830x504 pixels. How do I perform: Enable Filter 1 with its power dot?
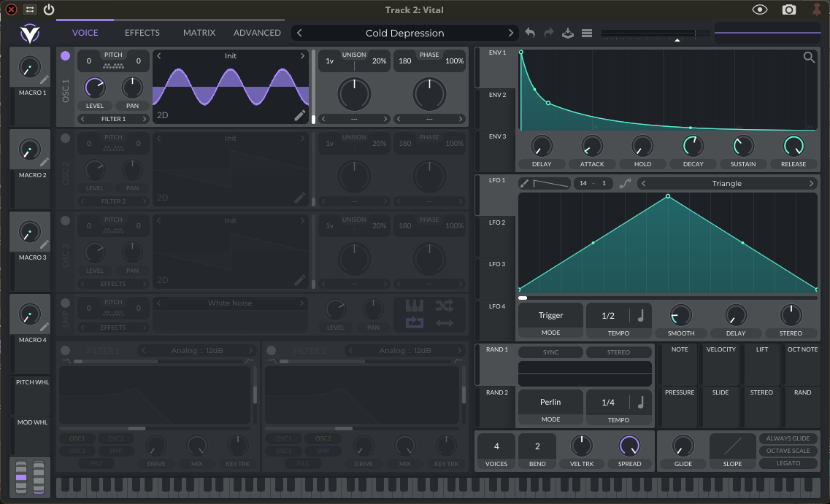[x=65, y=351]
